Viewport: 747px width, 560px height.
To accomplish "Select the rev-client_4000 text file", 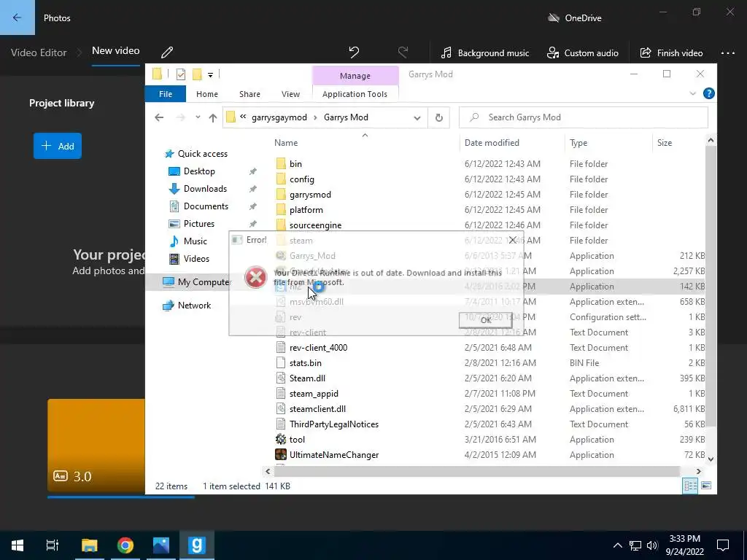I will pyautogui.click(x=318, y=348).
